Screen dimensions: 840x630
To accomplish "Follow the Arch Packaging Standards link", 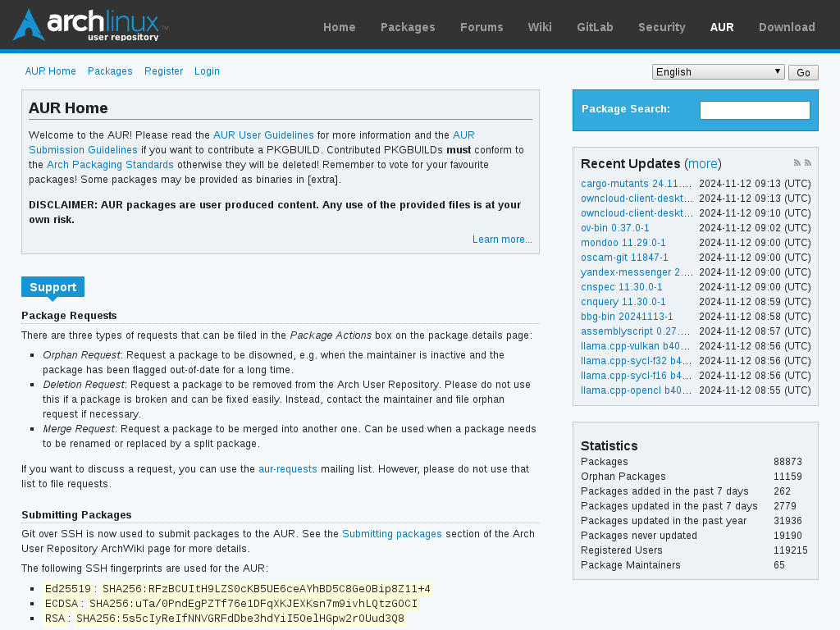I will coord(110,164).
